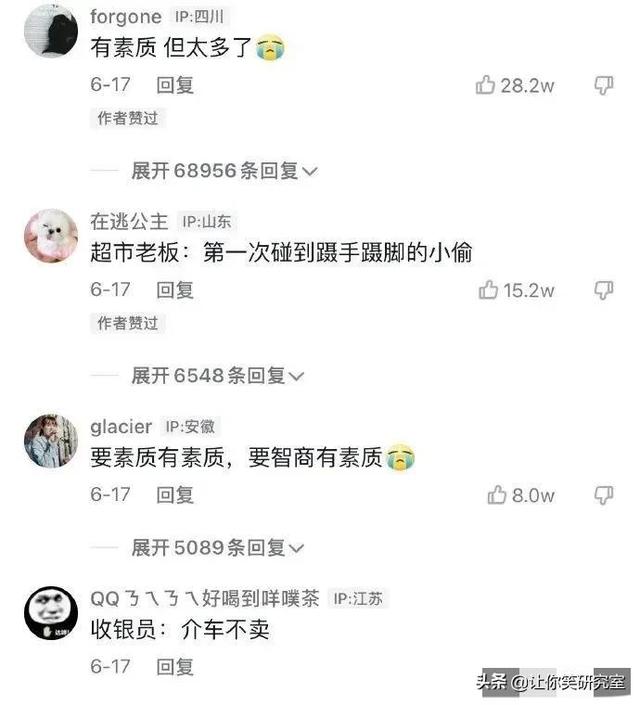Image resolution: width=640 pixels, height=705 pixels.
Task: Reply to forgone's comment
Action: tap(175, 85)
